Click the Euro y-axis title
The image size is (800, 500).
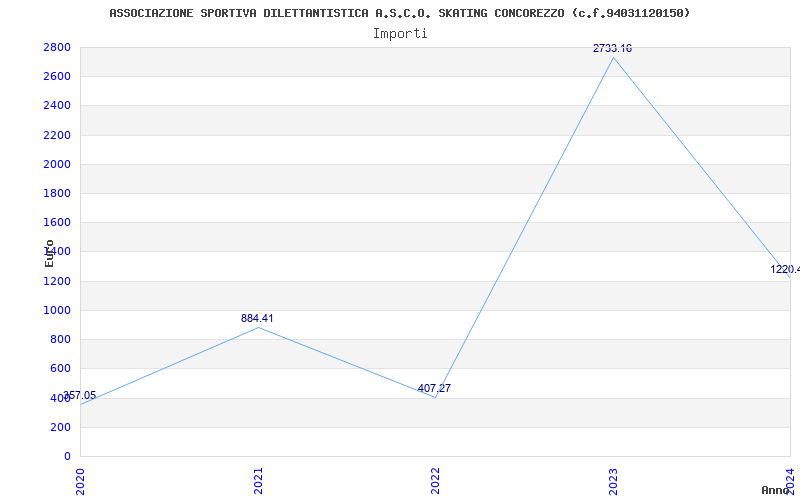(x=49, y=254)
